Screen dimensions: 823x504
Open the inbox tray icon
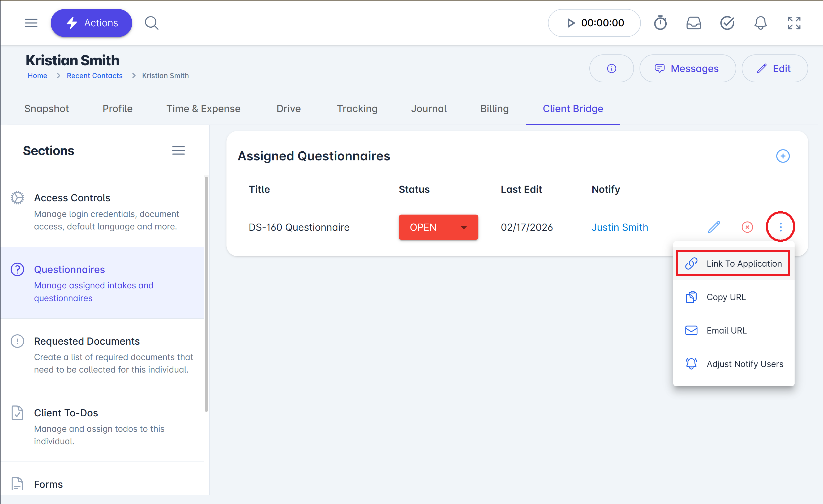point(693,23)
